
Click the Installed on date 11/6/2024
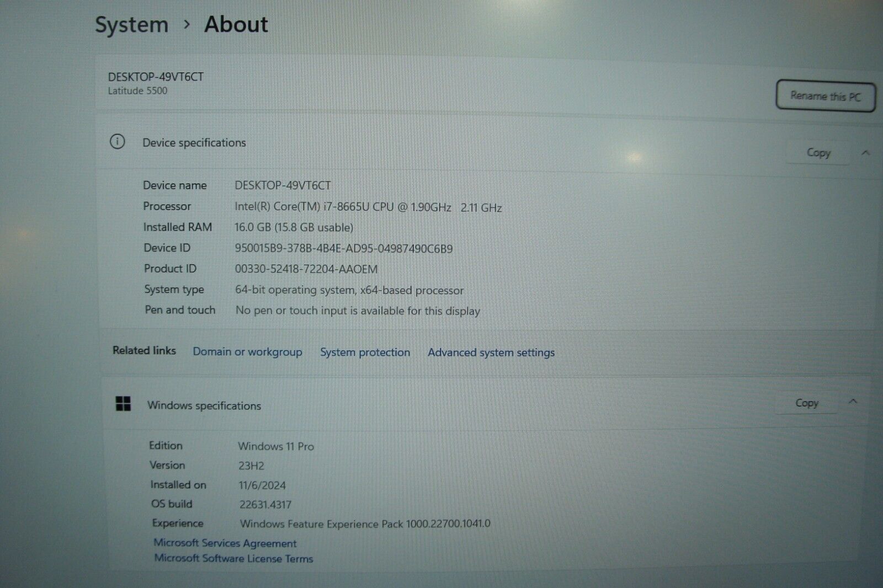(262, 485)
